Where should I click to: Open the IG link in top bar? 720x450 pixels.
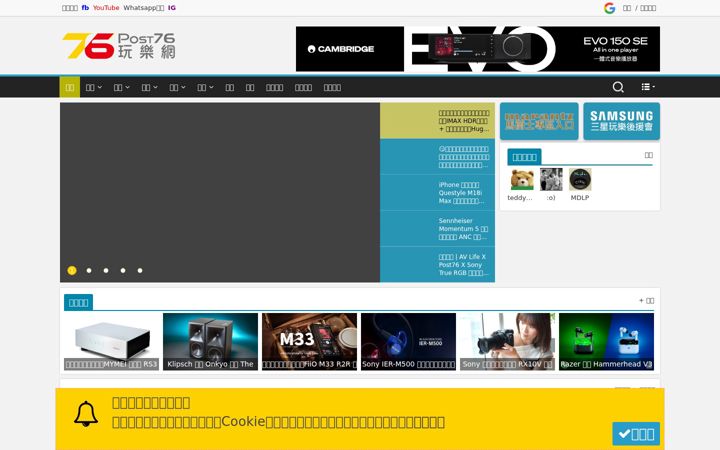[x=172, y=8]
